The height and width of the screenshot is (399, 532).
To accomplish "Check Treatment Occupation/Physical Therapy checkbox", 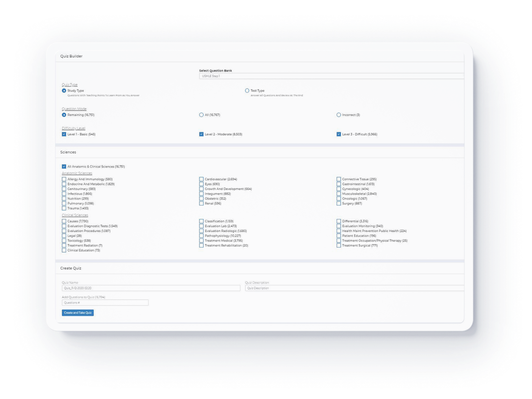I will tap(339, 241).
